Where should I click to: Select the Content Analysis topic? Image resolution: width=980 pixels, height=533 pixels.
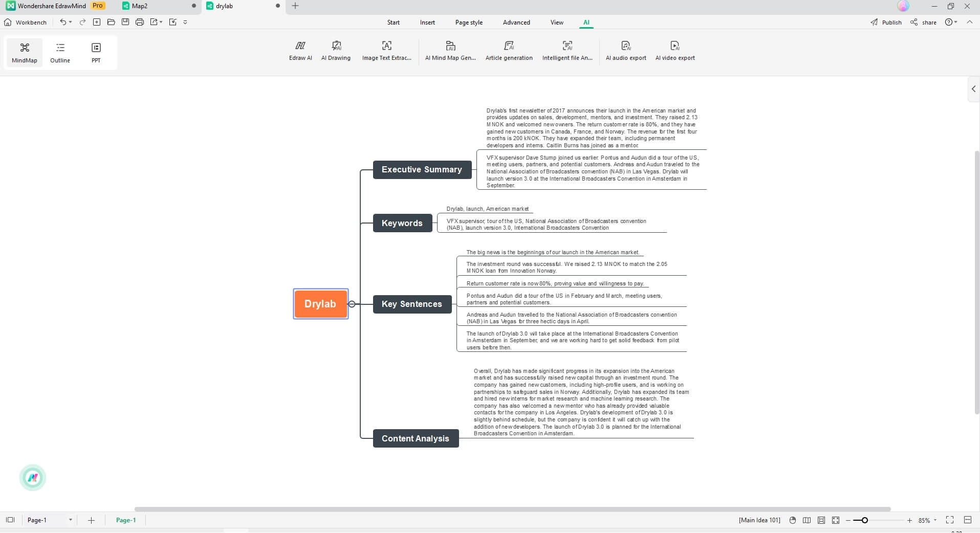click(x=416, y=438)
